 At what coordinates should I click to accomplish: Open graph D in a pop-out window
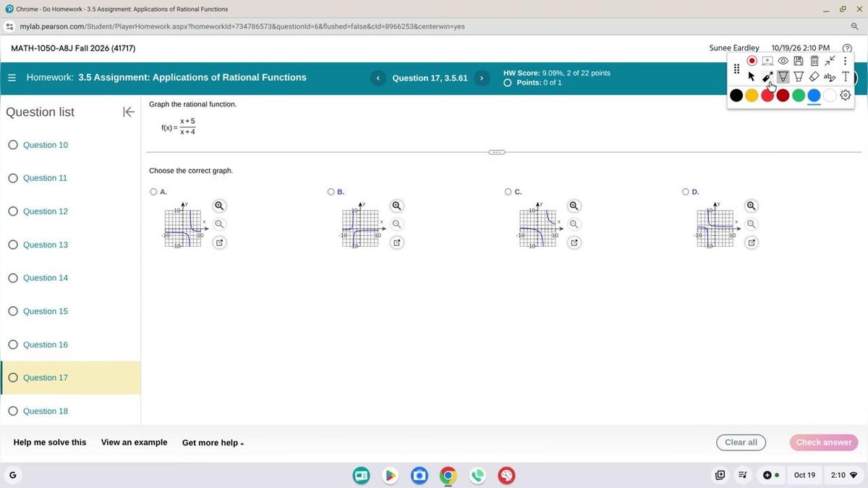(752, 243)
